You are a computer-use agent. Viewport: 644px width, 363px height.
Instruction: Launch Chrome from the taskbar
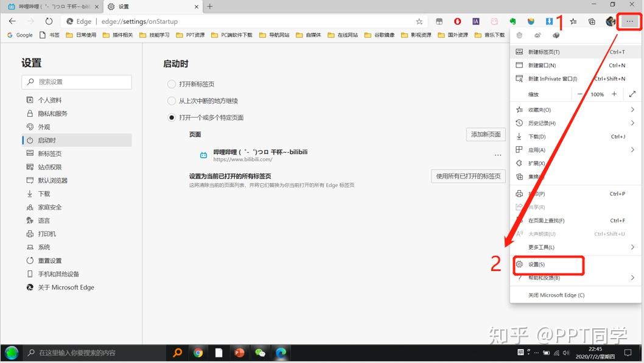198,353
